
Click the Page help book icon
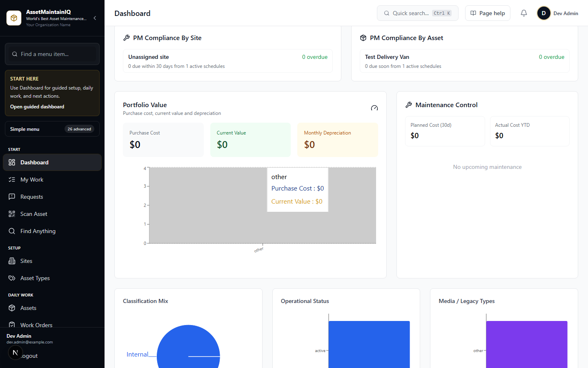pos(473,13)
